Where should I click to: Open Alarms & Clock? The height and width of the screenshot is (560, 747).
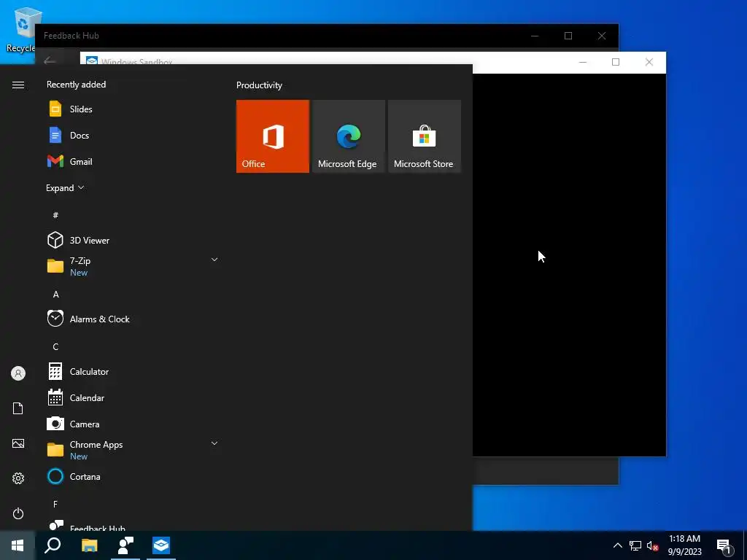133,319
